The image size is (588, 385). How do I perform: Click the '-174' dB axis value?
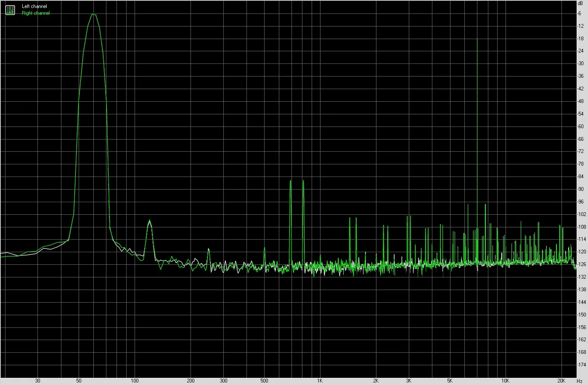coord(582,365)
